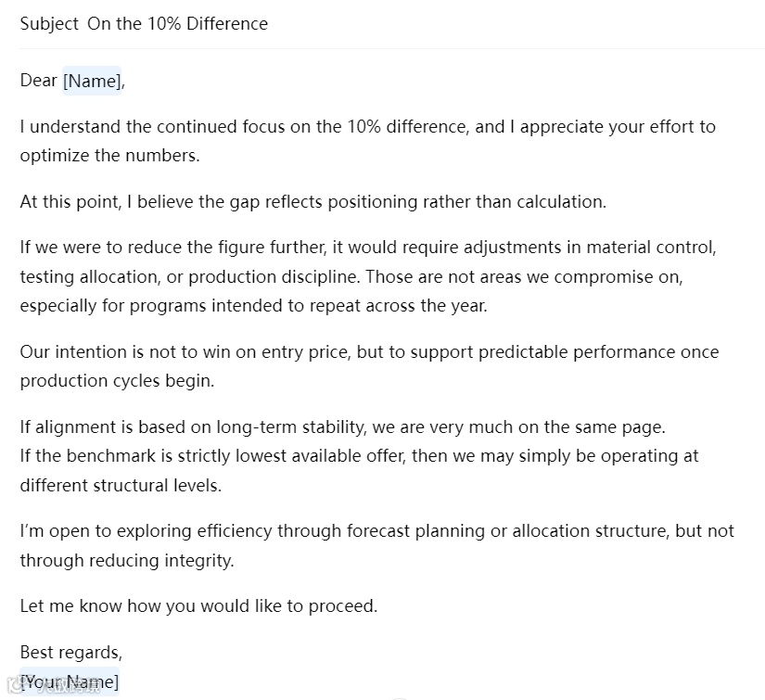Screen dimensions: 765x700
Task: Click the word 'Dear' in the greeting
Action: (39, 80)
